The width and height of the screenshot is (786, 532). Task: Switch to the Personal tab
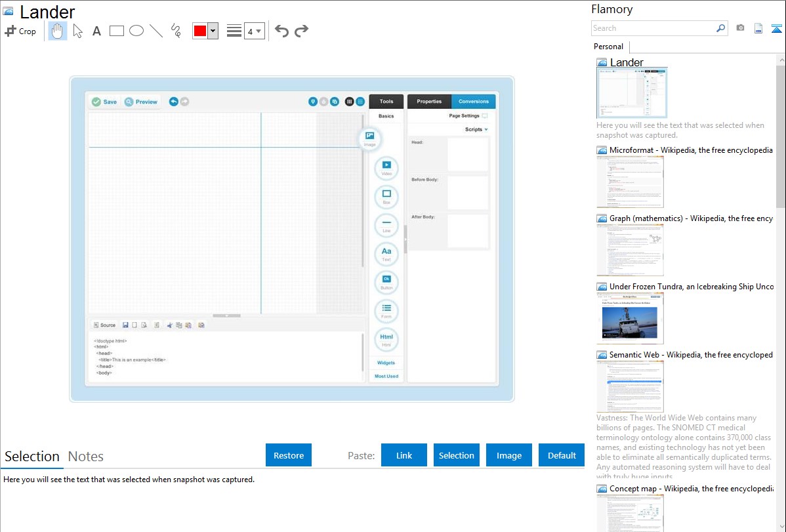609,47
